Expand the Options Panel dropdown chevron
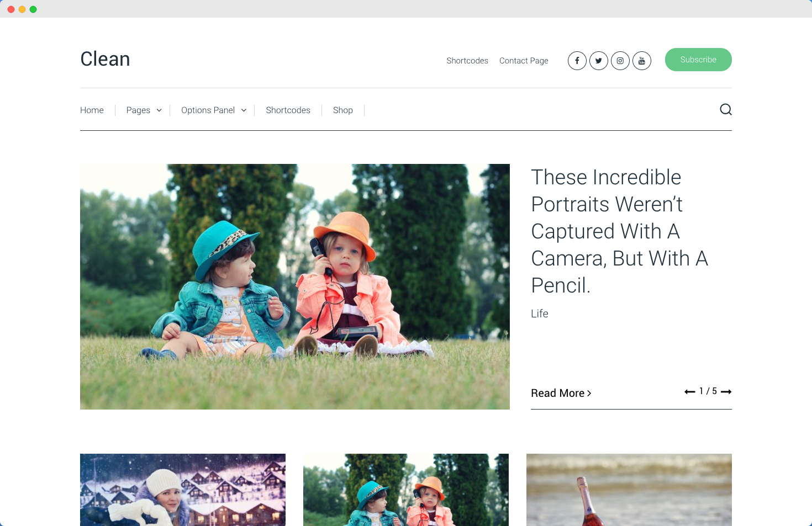This screenshot has width=812, height=526. pos(244,110)
